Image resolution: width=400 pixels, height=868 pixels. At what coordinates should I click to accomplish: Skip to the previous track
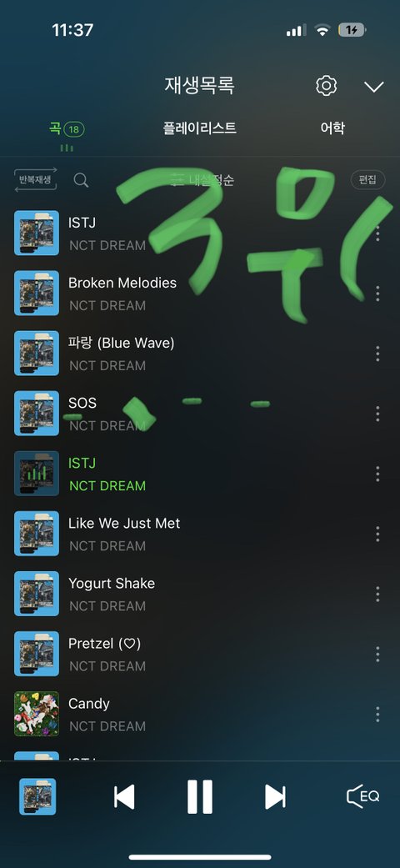click(124, 797)
